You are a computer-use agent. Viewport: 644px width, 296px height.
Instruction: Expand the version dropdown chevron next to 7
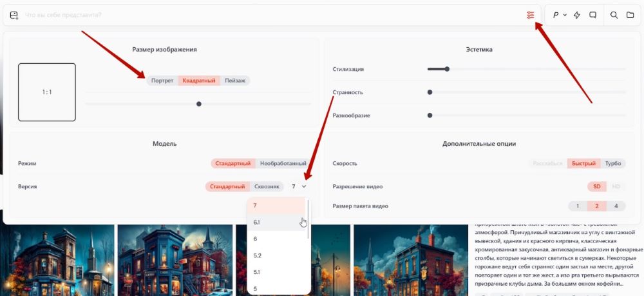click(x=303, y=186)
